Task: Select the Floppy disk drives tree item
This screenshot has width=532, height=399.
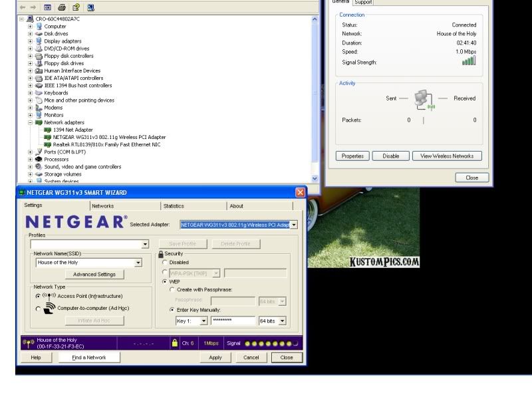Action: point(64,63)
